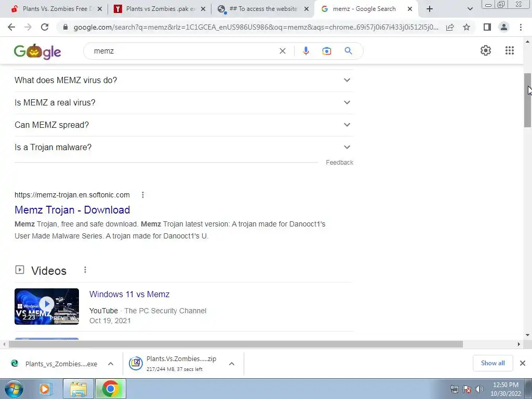Click the vertical scrollbar thumb
The height and width of the screenshot is (399, 532).
pyautogui.click(x=527, y=100)
